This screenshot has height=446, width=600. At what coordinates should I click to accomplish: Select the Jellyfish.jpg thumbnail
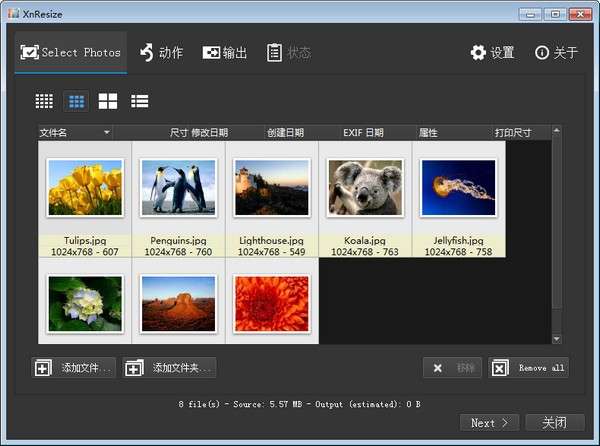coord(458,189)
